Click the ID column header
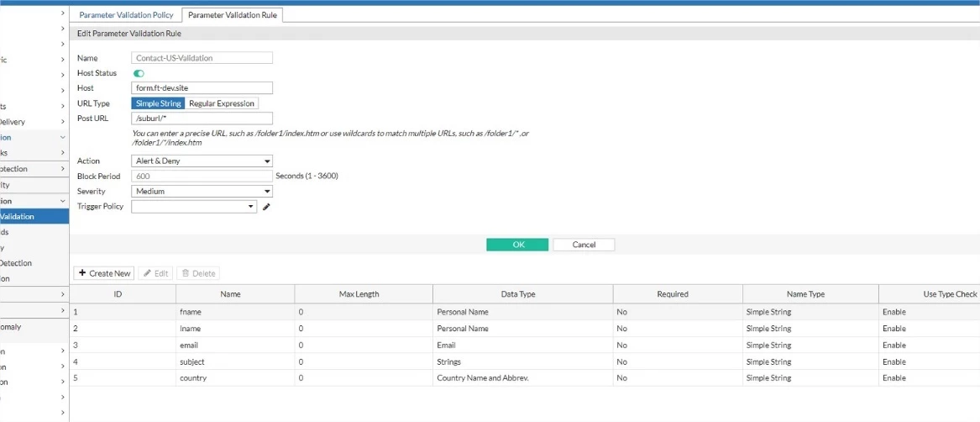 [x=123, y=294]
